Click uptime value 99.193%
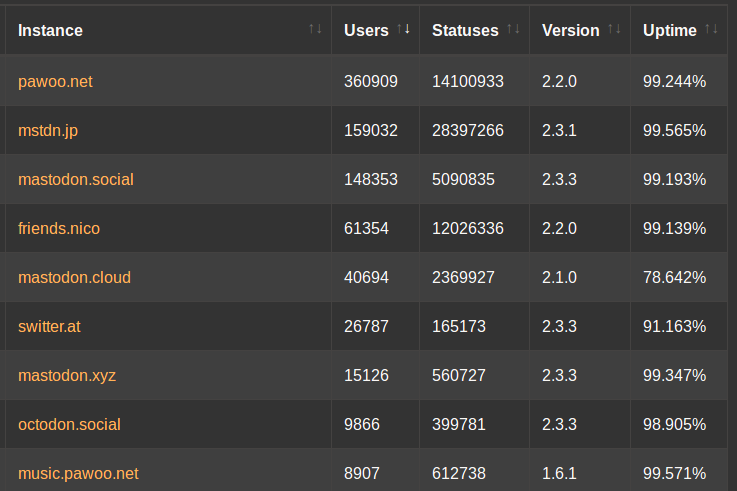 pyautogui.click(x=674, y=179)
